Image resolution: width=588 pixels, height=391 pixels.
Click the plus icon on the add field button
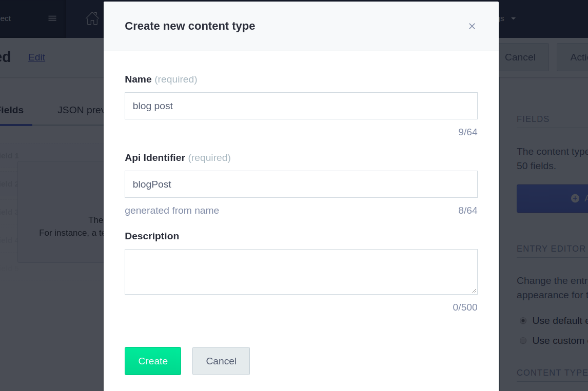click(575, 198)
